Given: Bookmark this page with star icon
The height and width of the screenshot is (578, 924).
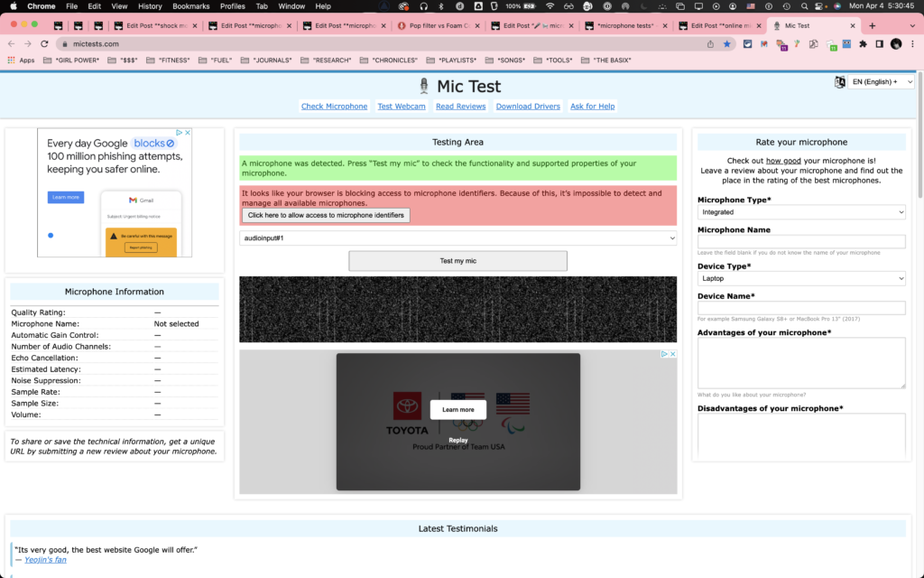Looking at the screenshot, I should pos(726,43).
